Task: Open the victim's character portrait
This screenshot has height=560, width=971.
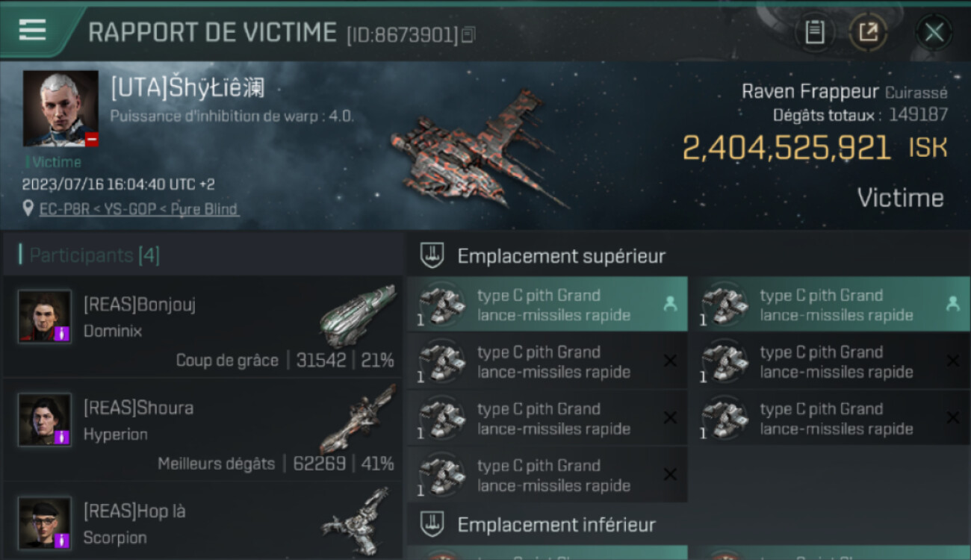Action: (61, 109)
